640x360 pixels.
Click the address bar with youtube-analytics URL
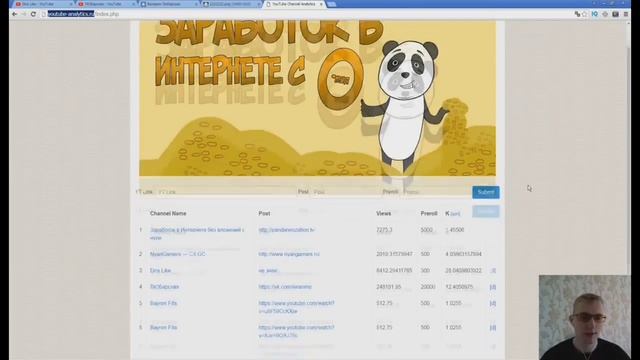[306, 14]
